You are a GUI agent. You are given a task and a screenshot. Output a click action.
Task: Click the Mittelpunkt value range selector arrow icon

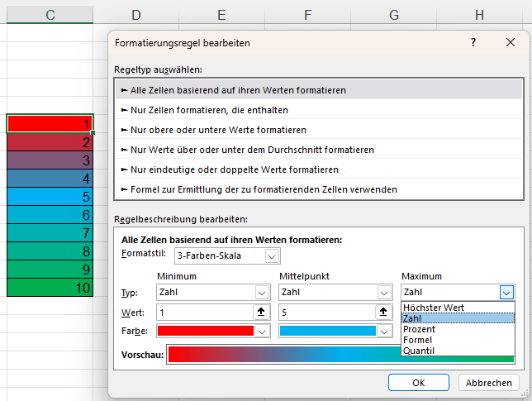tap(382, 312)
